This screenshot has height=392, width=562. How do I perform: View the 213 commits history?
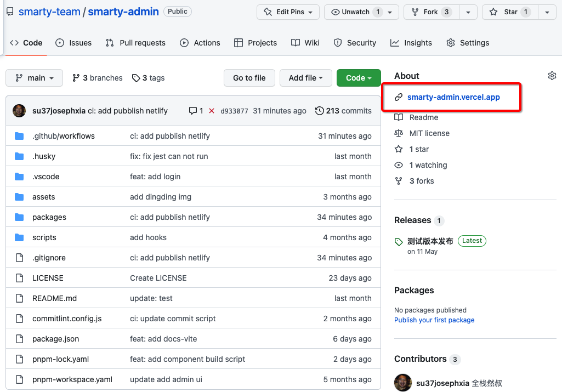(343, 111)
